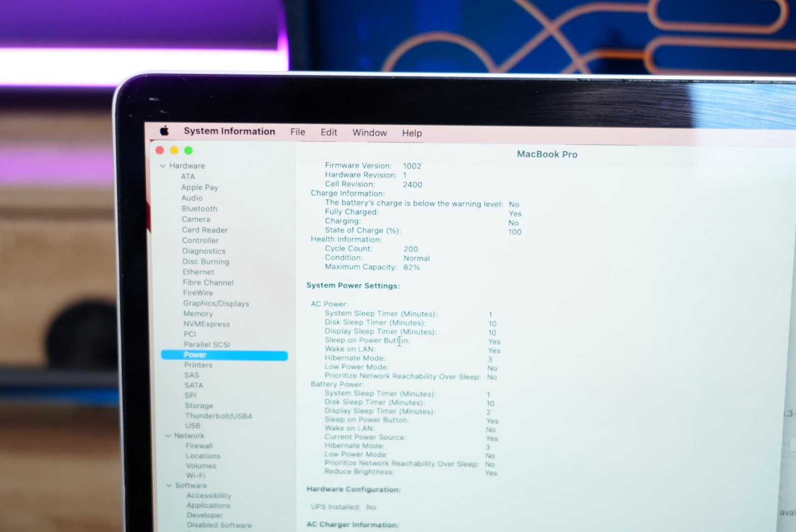Select Graphics/Displays in the sidebar
Screen dimensions: 796x532
(216, 304)
